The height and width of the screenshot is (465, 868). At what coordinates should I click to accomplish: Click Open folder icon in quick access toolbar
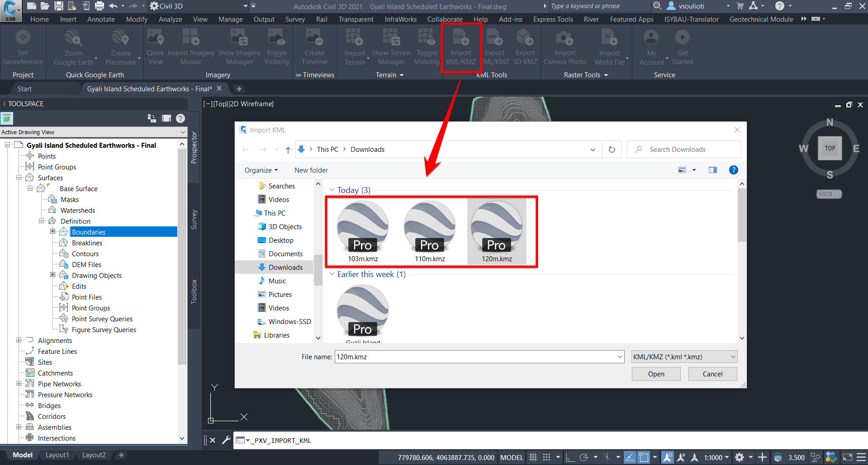point(45,6)
